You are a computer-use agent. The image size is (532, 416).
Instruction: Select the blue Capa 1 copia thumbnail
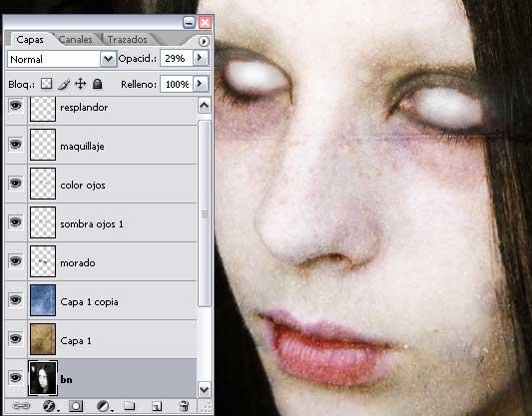[x=43, y=300]
